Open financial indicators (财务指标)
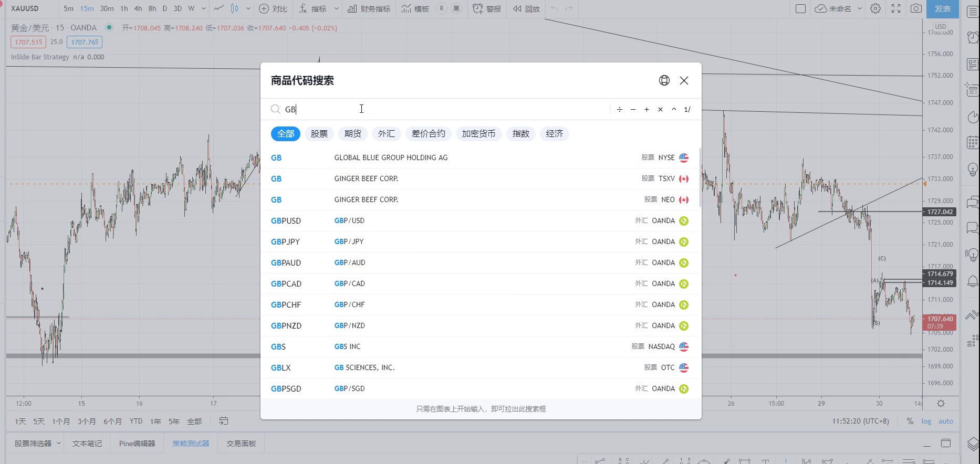This screenshot has height=464, width=980. point(369,8)
